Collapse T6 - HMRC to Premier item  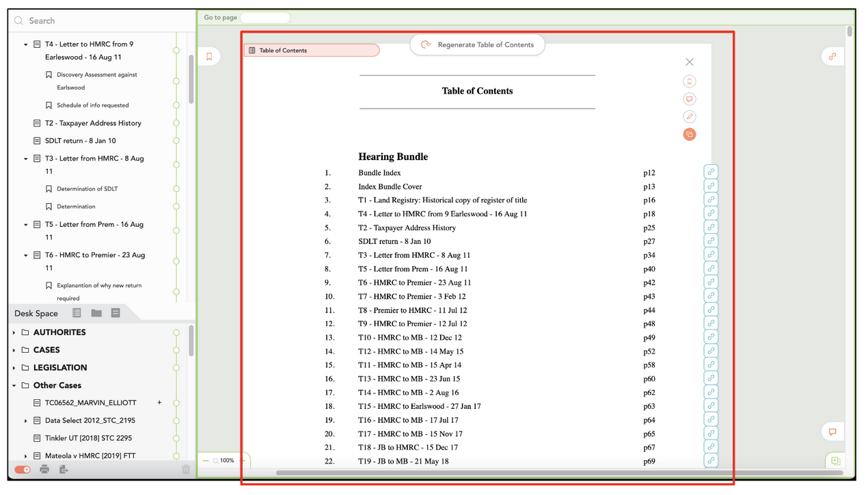[26, 255]
